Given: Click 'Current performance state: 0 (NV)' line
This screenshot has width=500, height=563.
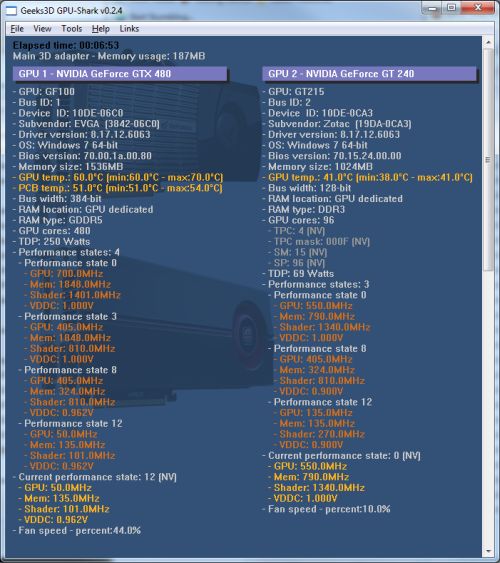Looking at the screenshot, I should (x=341, y=456).
